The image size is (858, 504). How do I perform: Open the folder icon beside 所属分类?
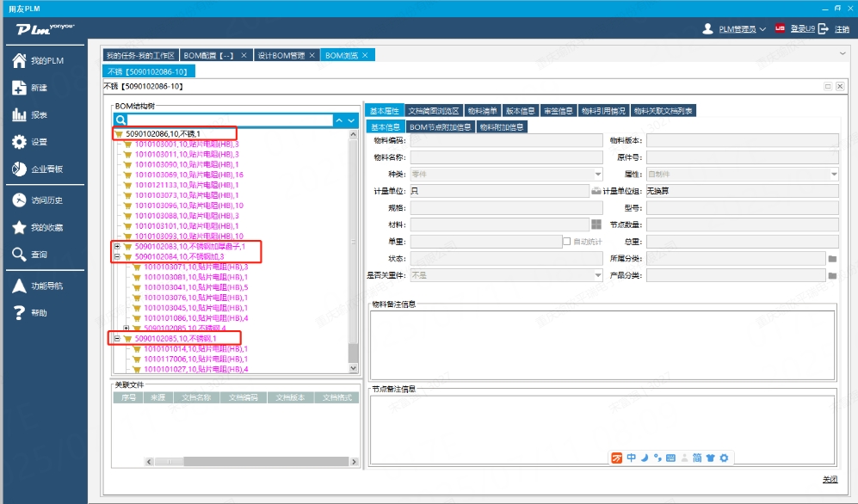click(x=832, y=259)
